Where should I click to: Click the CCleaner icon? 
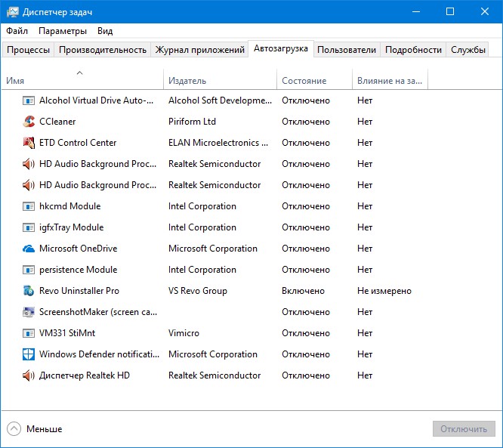tap(29, 122)
